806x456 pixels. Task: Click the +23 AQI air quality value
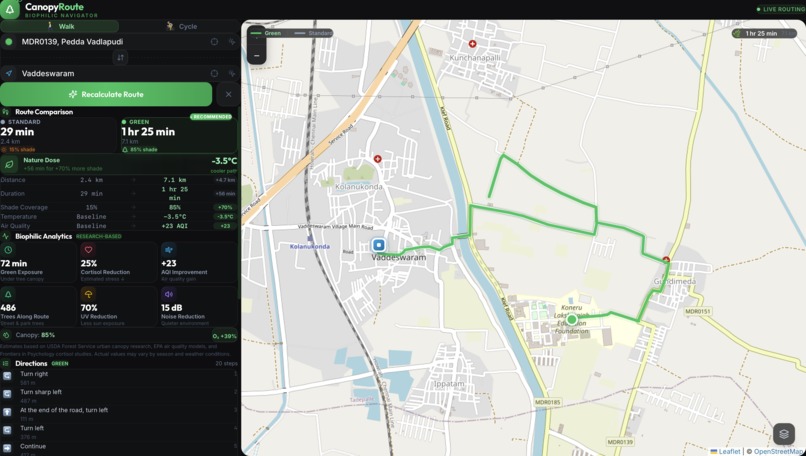click(x=174, y=226)
